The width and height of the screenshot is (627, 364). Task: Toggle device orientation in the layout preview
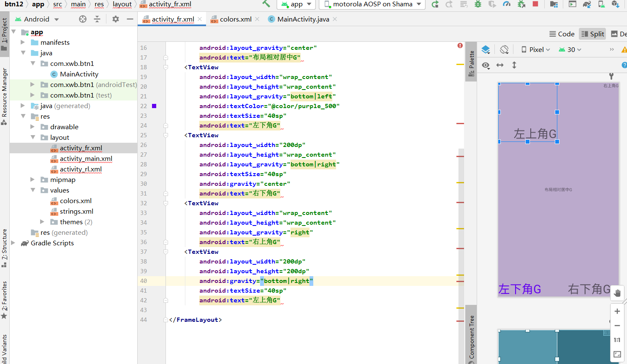[504, 49]
